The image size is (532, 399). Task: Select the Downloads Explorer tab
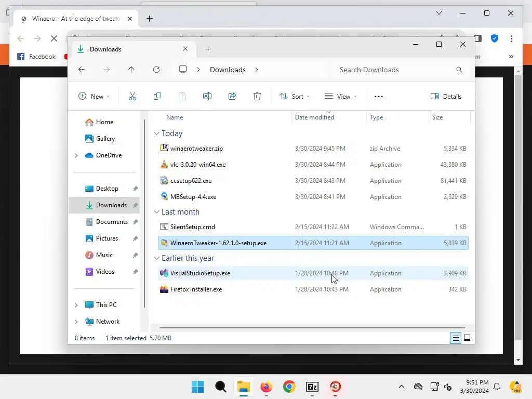pos(132,49)
